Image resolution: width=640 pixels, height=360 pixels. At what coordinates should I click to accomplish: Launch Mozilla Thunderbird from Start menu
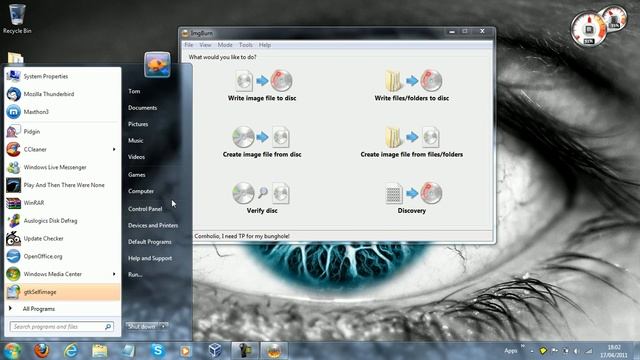click(x=62, y=94)
